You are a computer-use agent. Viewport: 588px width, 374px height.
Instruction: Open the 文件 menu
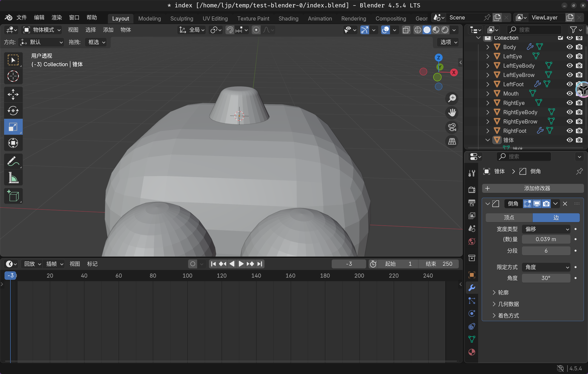tap(21, 18)
